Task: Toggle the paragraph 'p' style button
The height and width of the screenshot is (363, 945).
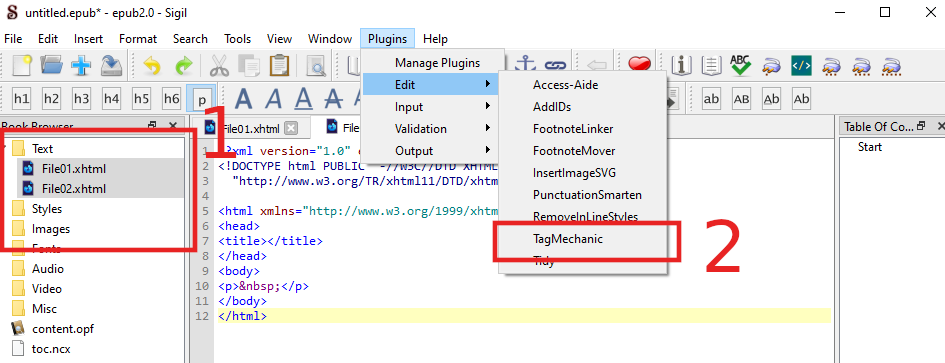Action: coord(202,99)
